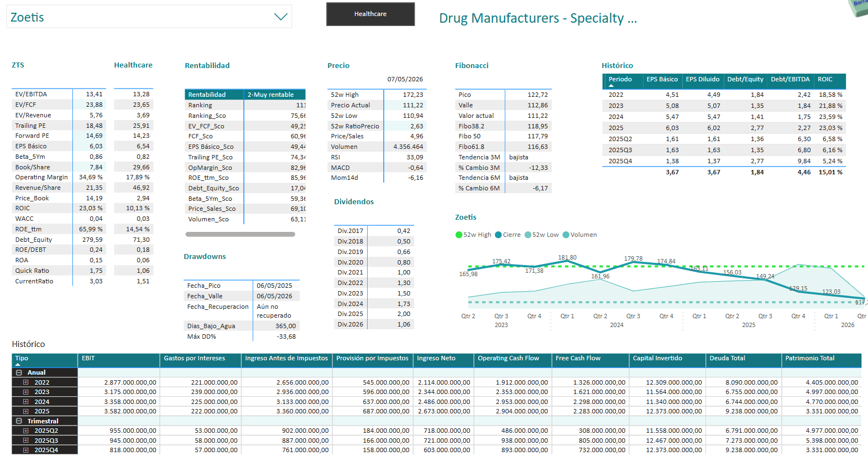The image size is (868, 461).
Task: Click the Operating Margin value 34,69 %
Action: [91, 177]
